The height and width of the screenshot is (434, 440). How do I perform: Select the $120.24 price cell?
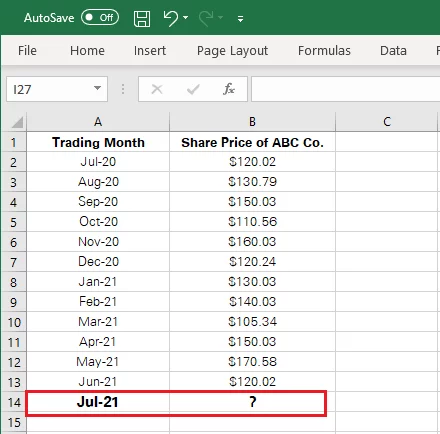252,262
